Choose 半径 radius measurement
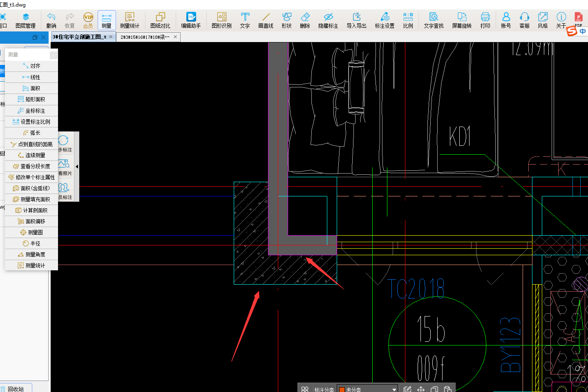This screenshot has height=392, width=588. click(x=31, y=243)
